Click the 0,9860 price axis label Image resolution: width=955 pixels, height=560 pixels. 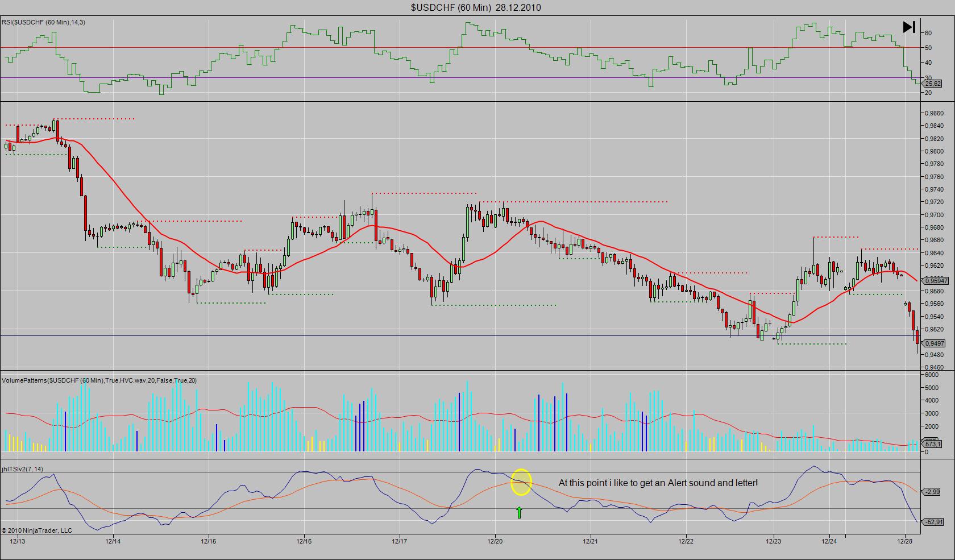point(935,113)
